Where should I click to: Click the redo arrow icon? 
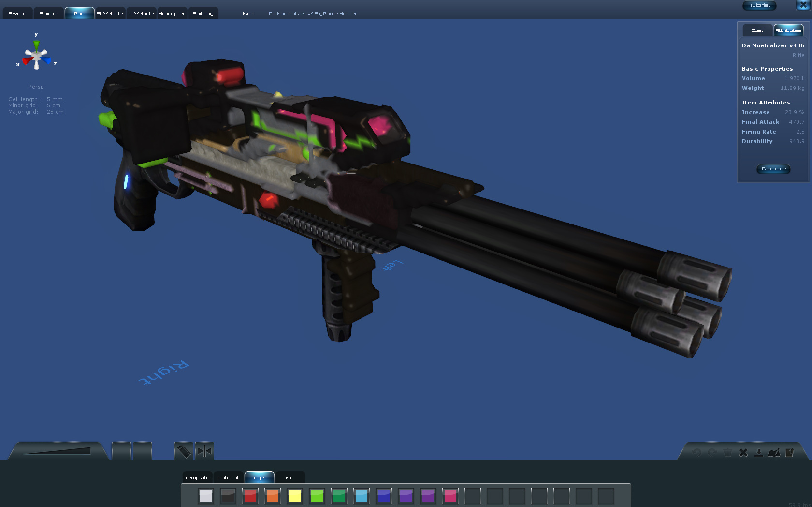(712, 453)
